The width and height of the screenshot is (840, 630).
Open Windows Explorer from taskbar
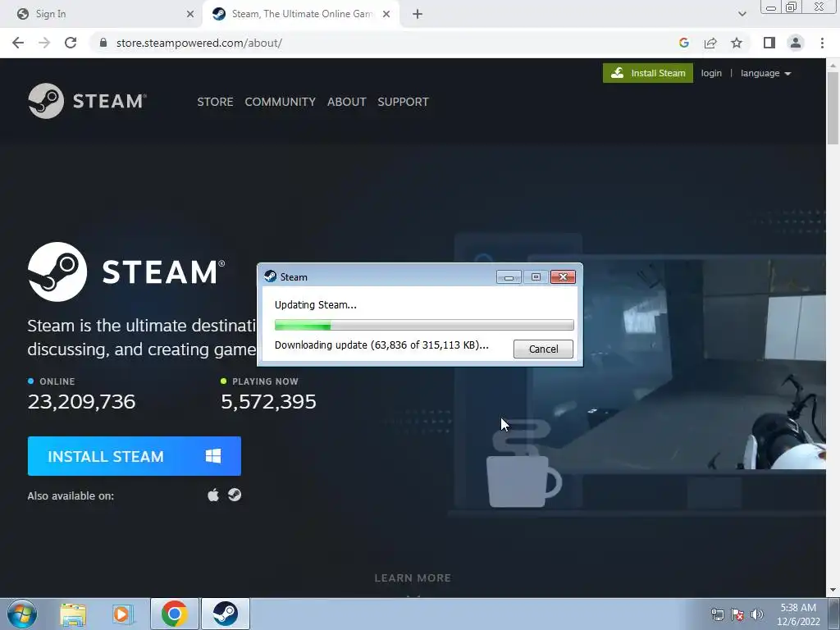pos(73,614)
